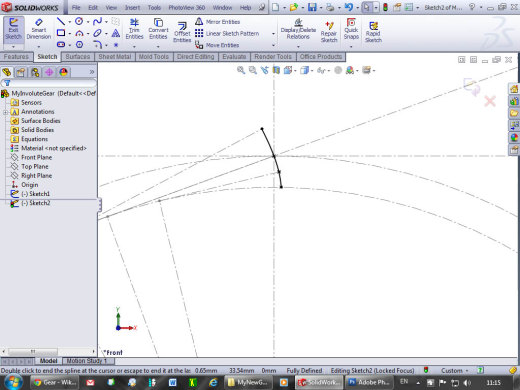
Task: Open the Insert menu
Action: click(132, 7)
